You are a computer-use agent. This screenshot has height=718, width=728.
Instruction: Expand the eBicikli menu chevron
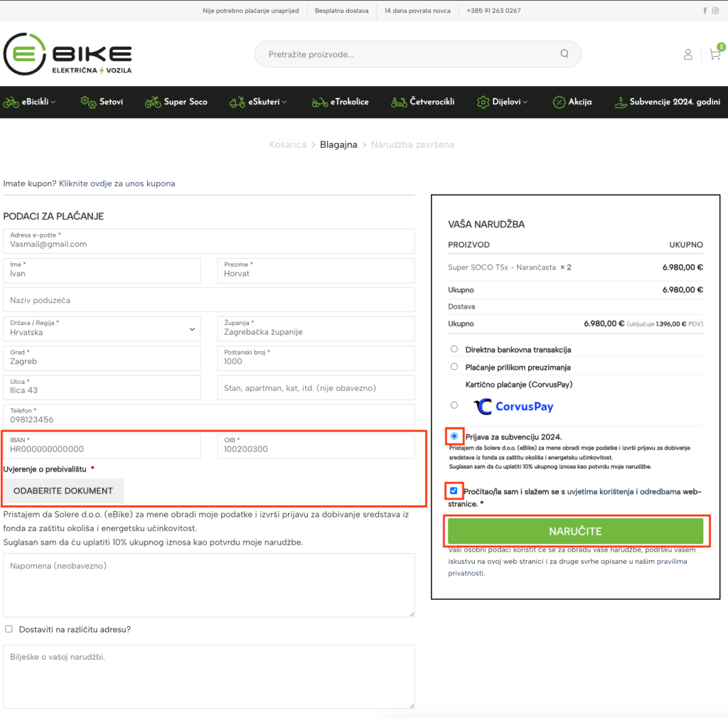pos(53,102)
